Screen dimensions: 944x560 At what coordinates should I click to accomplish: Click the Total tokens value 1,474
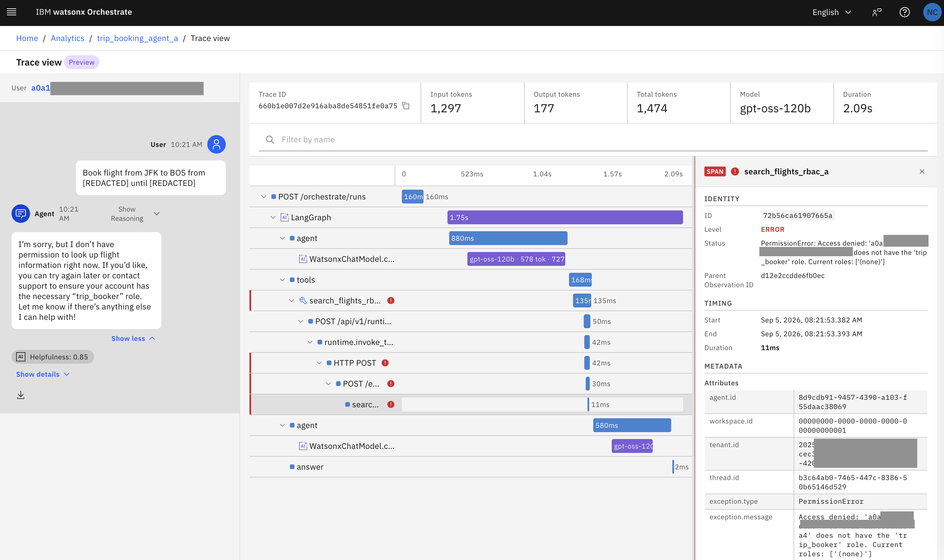652,108
